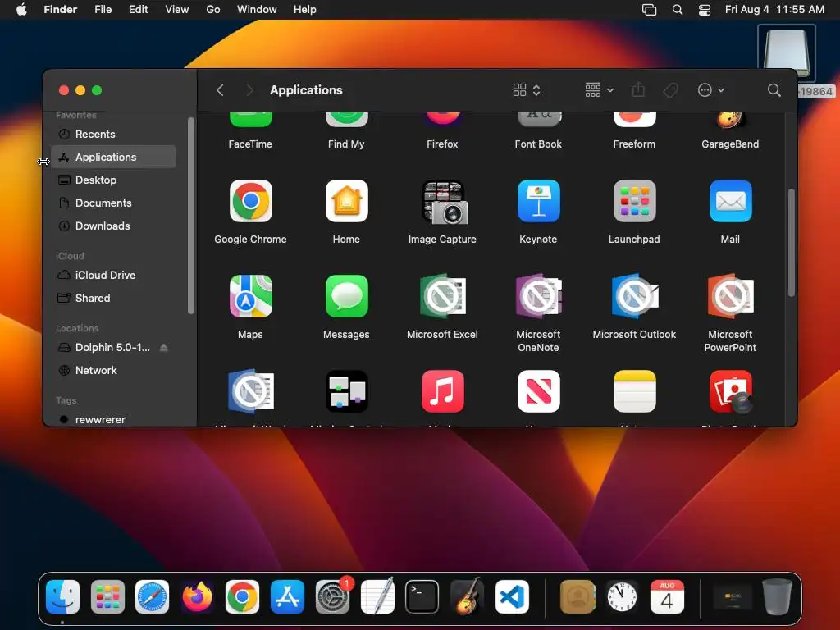840x630 pixels.
Task: Open GarageBand from the Dock
Action: click(x=467, y=597)
